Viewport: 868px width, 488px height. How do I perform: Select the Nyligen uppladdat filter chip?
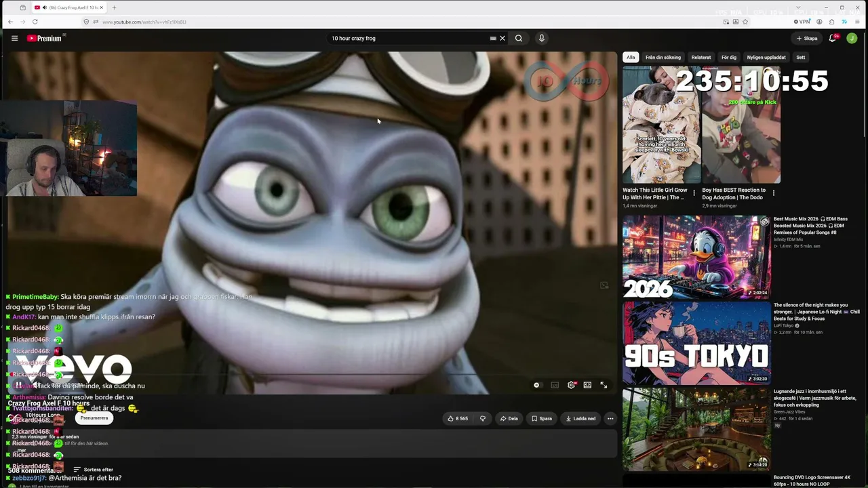(x=766, y=58)
